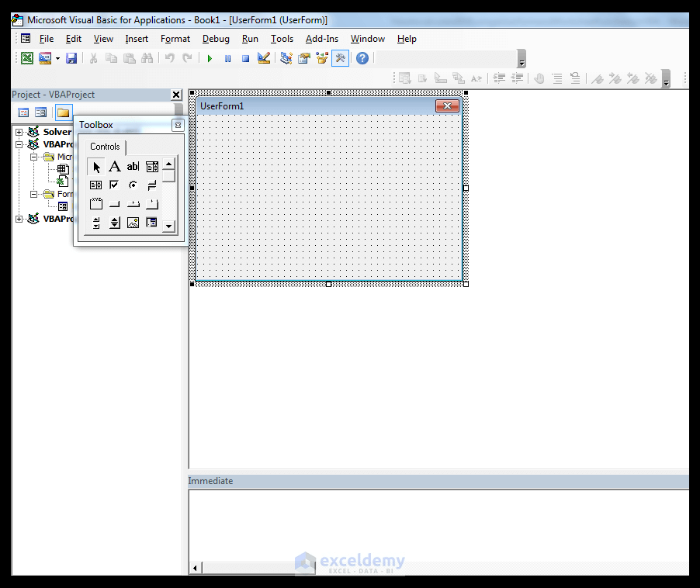Viewport: 700px width, 588px height.
Task: Select the Frame control in Toolbox
Action: (96, 204)
